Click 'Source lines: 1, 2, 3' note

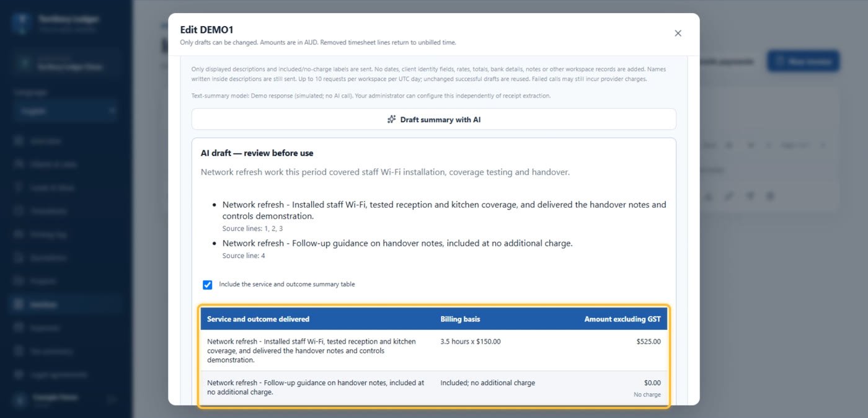point(252,229)
